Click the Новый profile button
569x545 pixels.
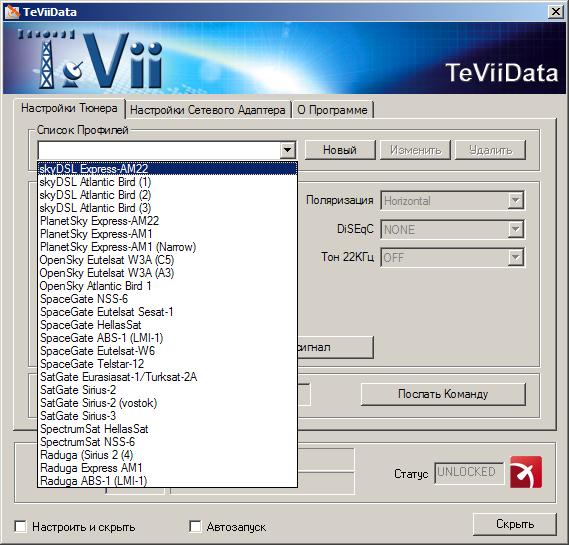tap(340, 150)
